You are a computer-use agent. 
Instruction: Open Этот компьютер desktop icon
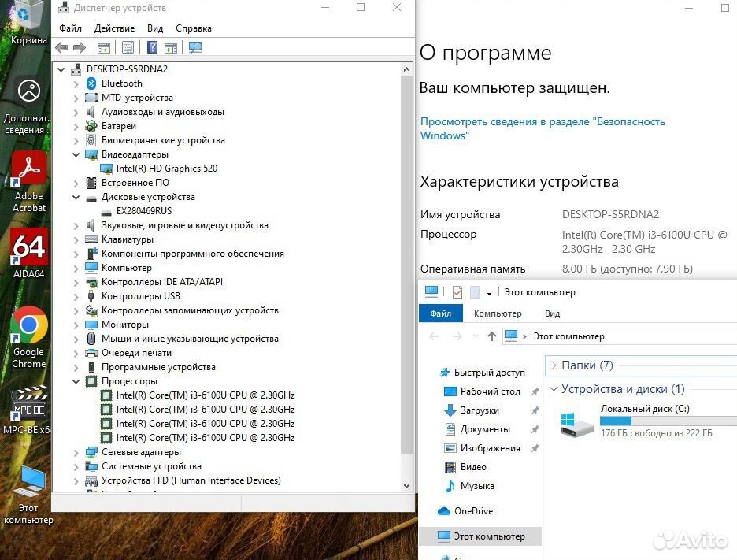28,495
